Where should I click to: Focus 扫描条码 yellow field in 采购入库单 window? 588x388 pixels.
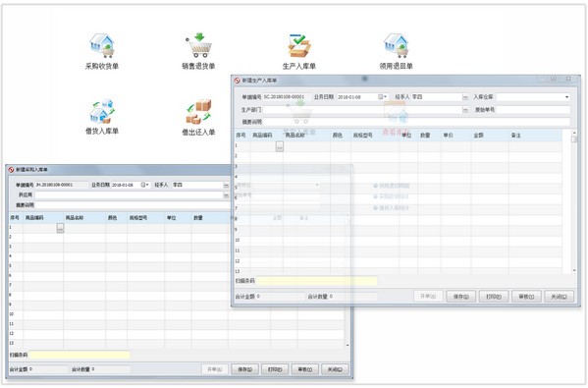tap(80, 355)
